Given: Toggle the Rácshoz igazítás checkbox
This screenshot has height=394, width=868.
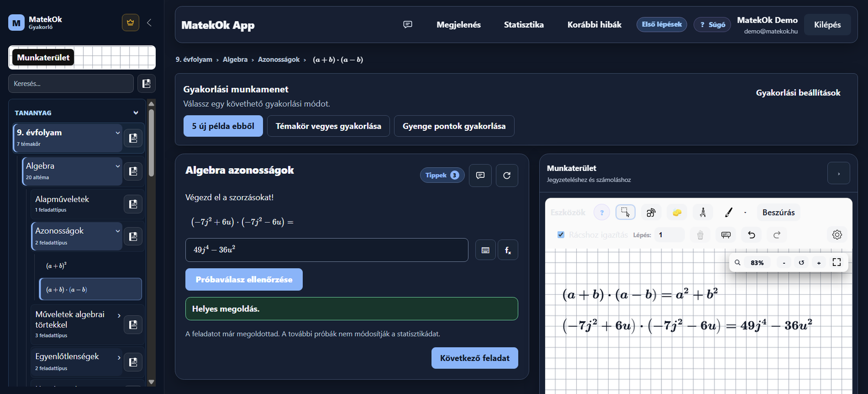Looking at the screenshot, I should [561, 235].
